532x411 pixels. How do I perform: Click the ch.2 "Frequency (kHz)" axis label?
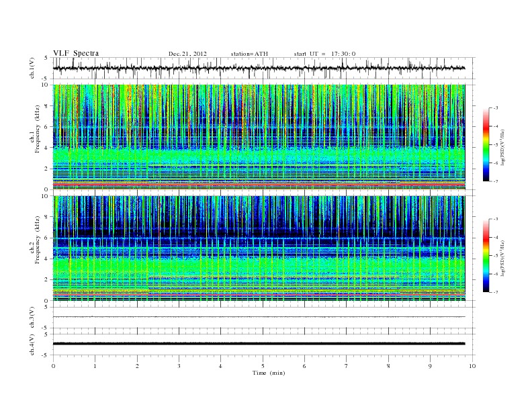point(37,240)
